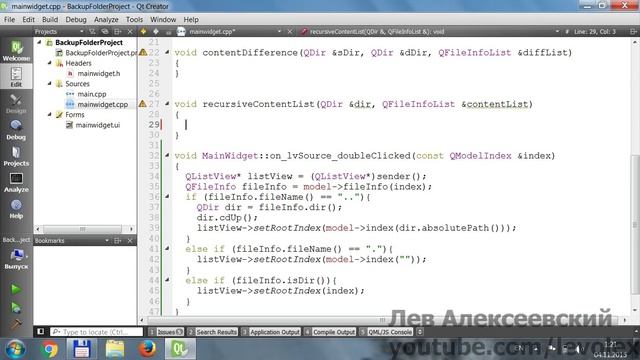
Task: Fold on_lvSource_doubleClicked function at line 32
Action: click(x=167, y=155)
